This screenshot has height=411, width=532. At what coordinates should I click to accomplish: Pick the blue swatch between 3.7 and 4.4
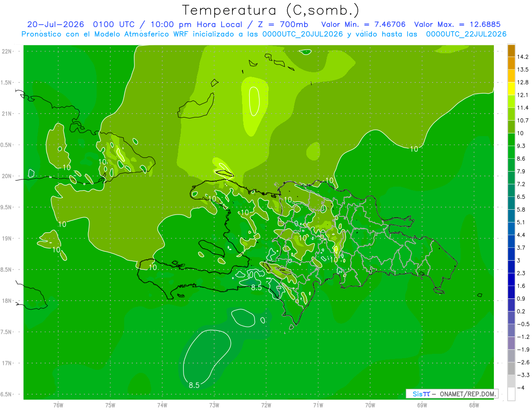point(511,241)
